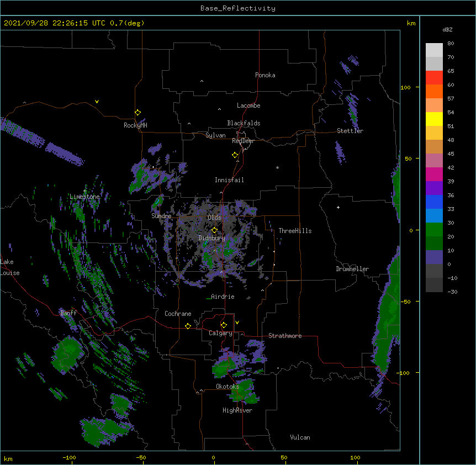Screen dimensions: 476x465
Task: Click the green 30 dBZ legend swatch
Action: 434,229
